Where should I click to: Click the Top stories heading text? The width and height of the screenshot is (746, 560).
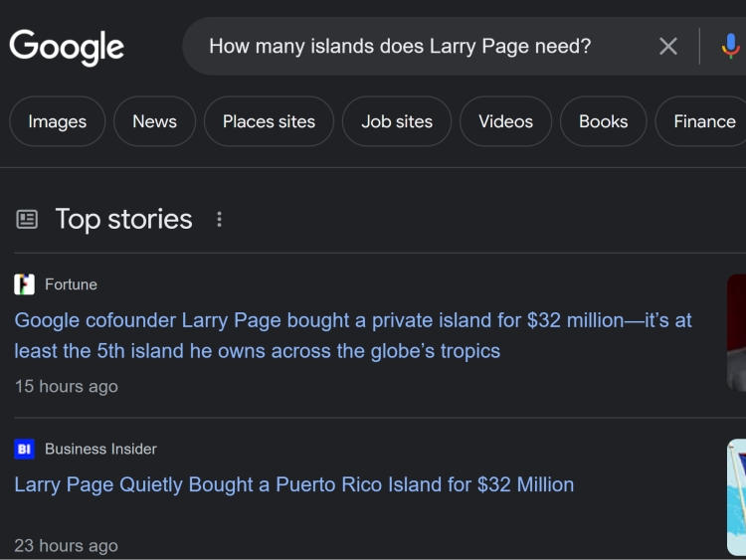[x=123, y=219]
